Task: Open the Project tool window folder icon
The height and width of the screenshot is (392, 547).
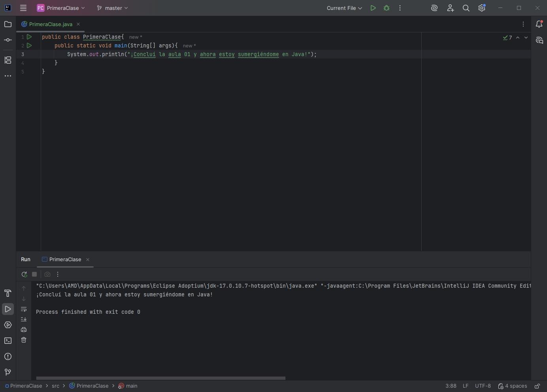Action: click(x=8, y=24)
